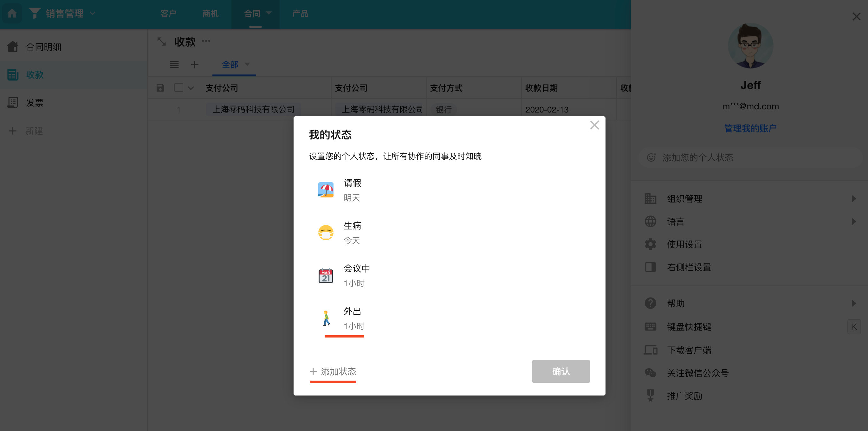The width and height of the screenshot is (868, 431).
Task: Click the 确认 button in dialog
Action: [561, 371]
